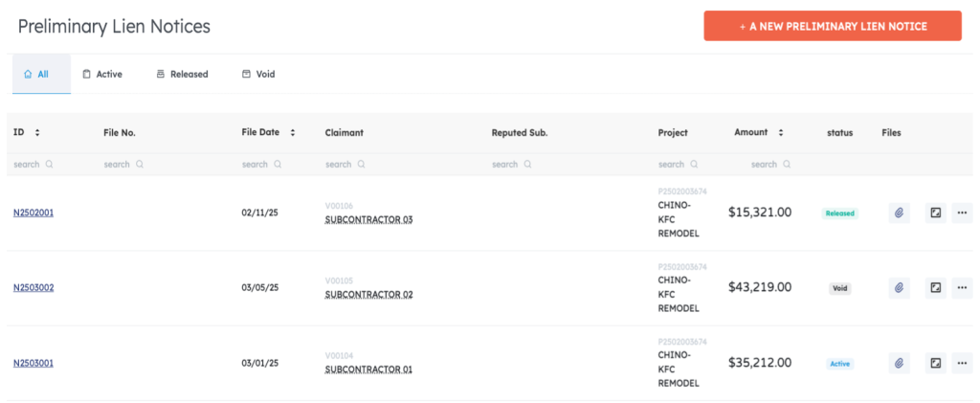Create a new preliminary lien notice
The width and height of the screenshot is (980, 403).
pos(833,27)
